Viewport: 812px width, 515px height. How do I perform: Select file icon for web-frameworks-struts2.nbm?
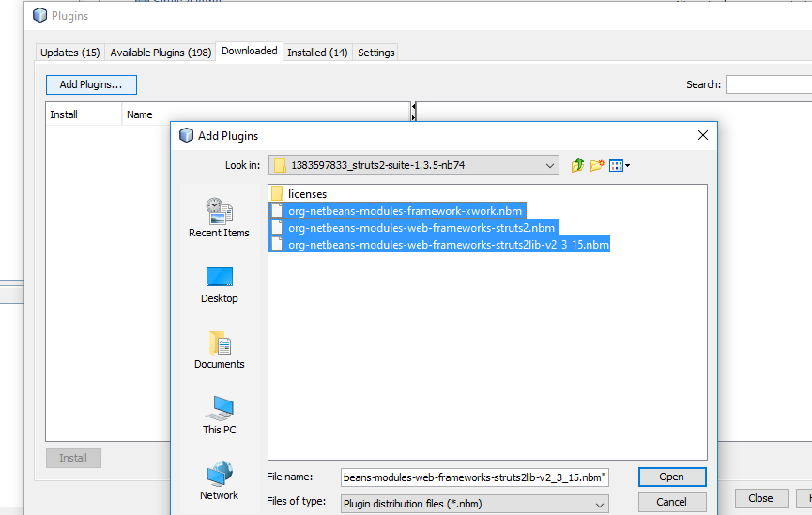(277, 228)
